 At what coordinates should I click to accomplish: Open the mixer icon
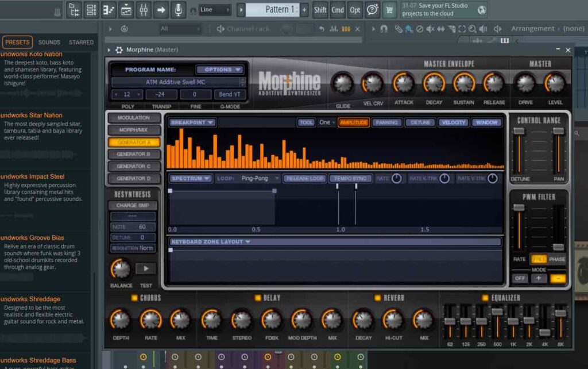144,10
